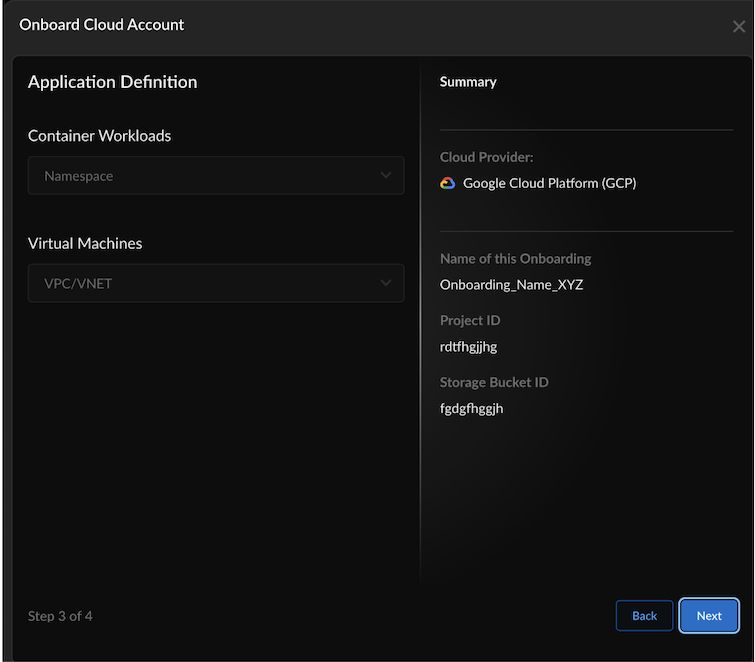This screenshot has width=755, height=662.
Task: Select the Project ID value rdtfhgjjhg
Action: 468,347
